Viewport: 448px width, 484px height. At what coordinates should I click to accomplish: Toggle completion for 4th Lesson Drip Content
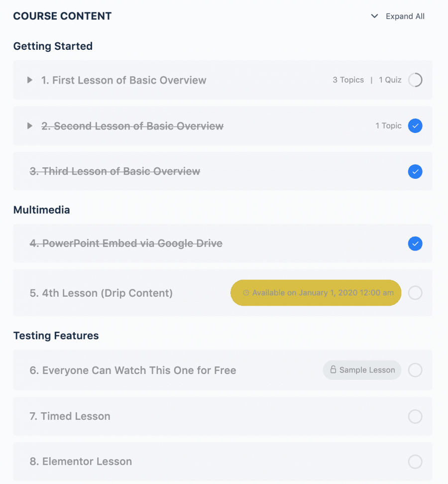[415, 293]
